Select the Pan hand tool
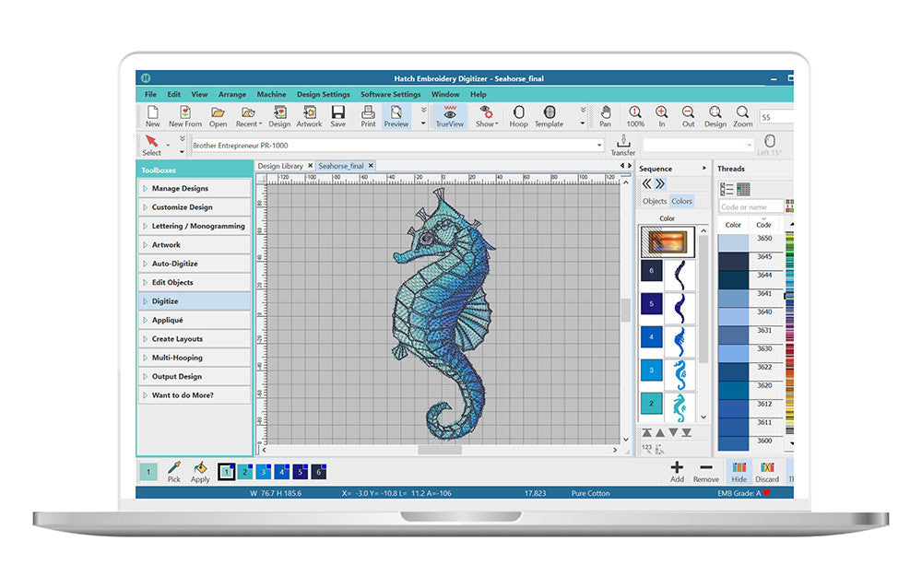Viewport: 922px width, 588px height. [x=605, y=114]
